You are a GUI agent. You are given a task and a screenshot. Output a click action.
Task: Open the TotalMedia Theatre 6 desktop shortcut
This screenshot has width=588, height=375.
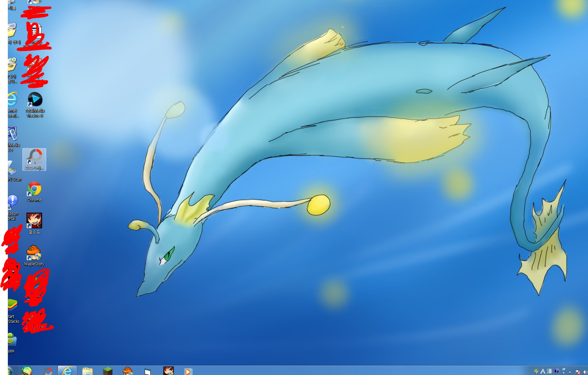35,100
